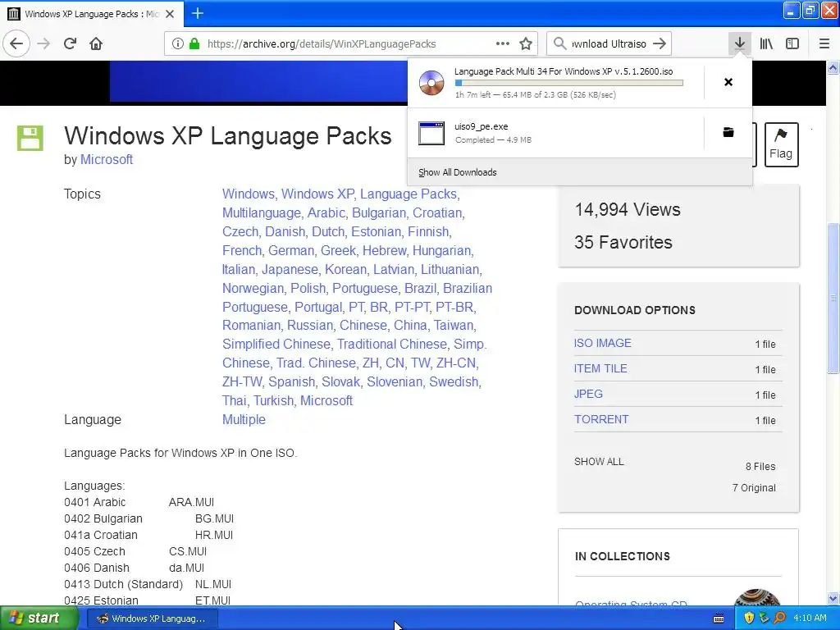Image resolution: width=840 pixels, height=630 pixels.
Task: Click the Multiple language link
Action: click(244, 419)
